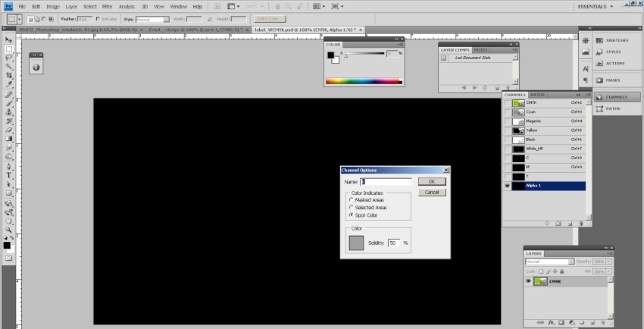Viewport: 644px width, 329px height.
Task: Open the Channels panel options menu
Action: (588, 95)
